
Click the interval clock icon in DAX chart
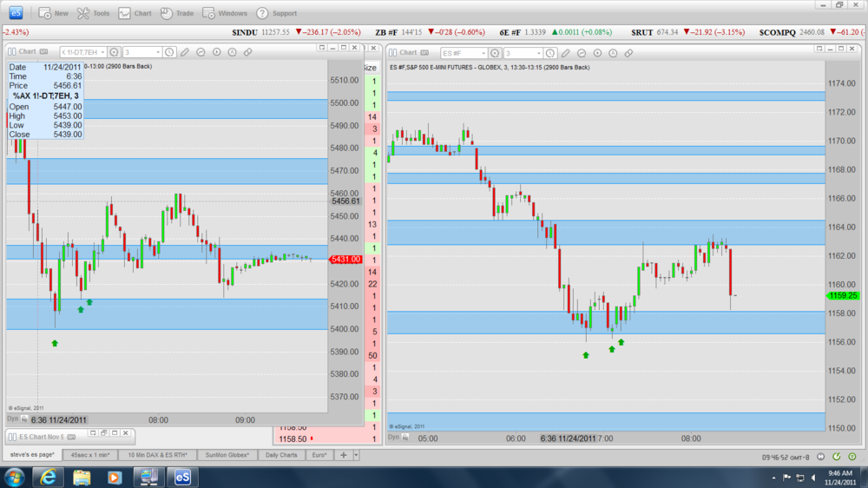tap(169, 52)
